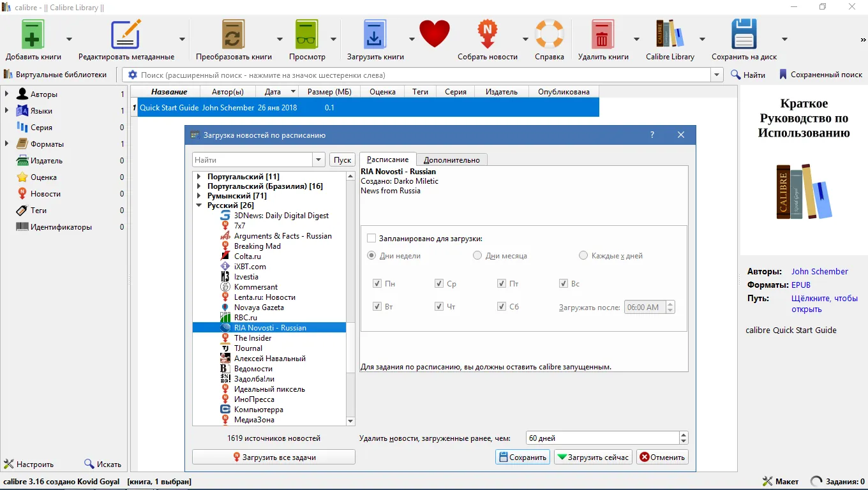
Task: Open the Calibre Library icon
Action: coord(670,33)
